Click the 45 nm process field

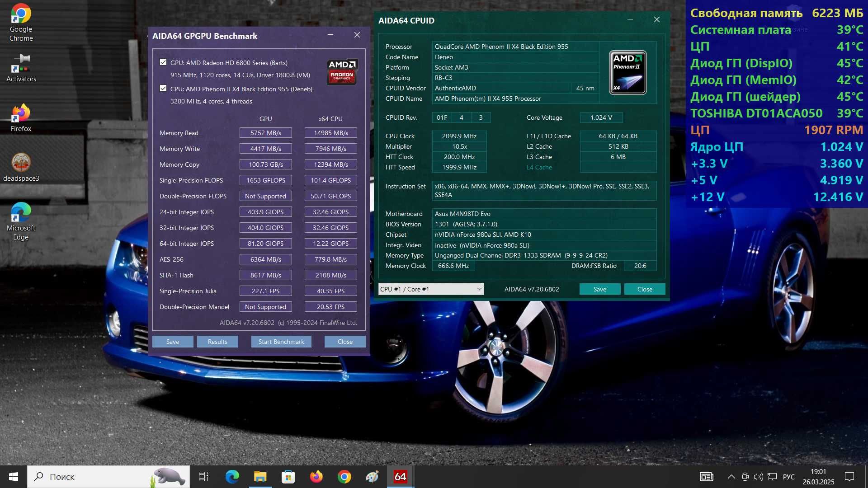coord(585,88)
